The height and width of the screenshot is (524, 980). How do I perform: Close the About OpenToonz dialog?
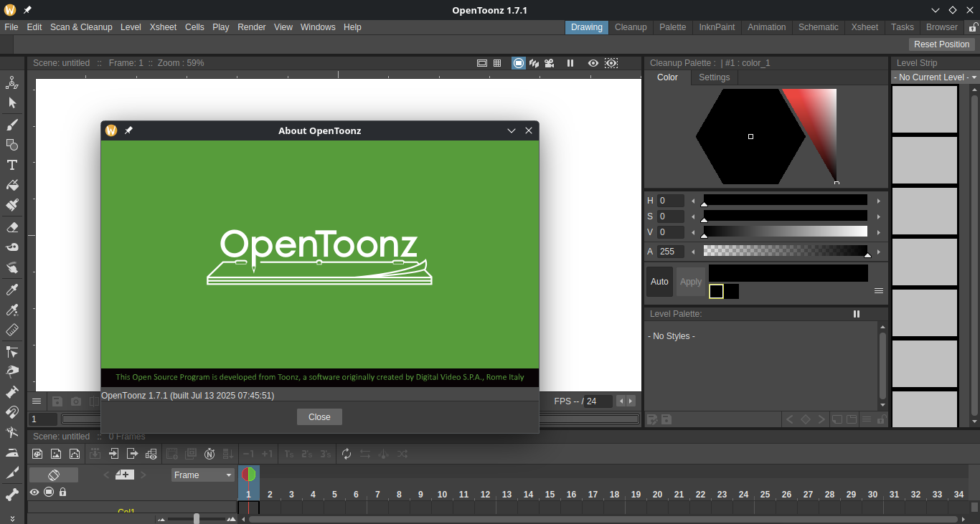coord(319,416)
